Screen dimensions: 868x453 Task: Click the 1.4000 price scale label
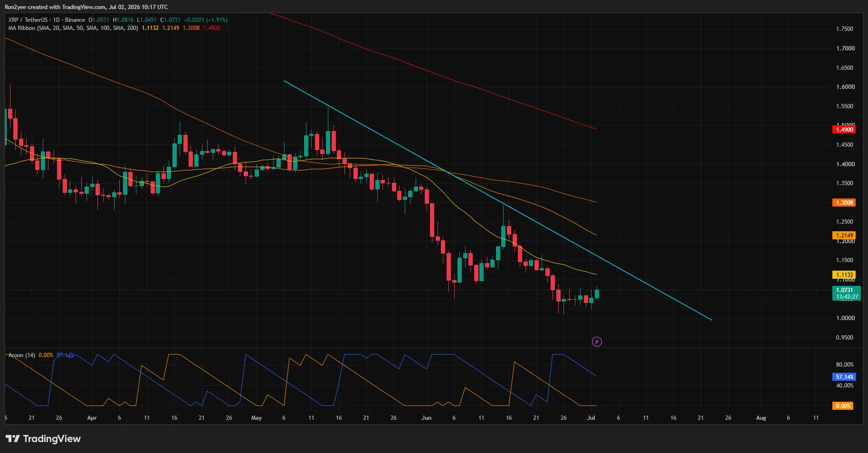(845, 164)
